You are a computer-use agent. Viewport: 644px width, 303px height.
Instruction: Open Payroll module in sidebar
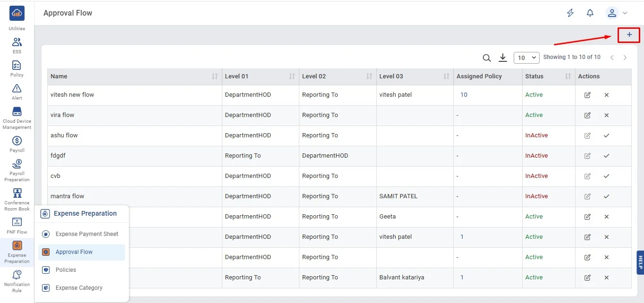click(x=17, y=143)
